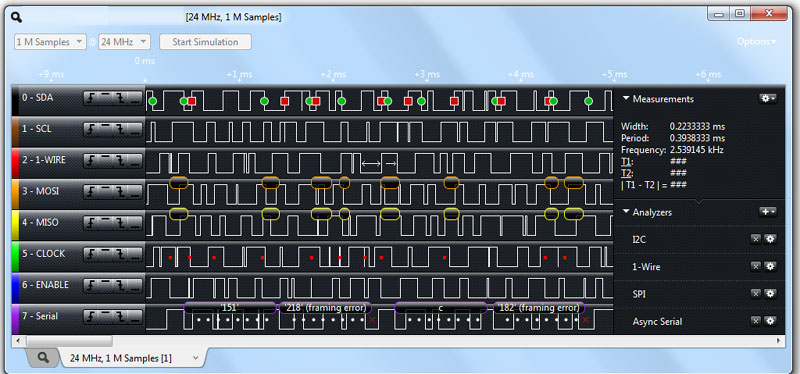Click the Start Simulation button

point(205,42)
